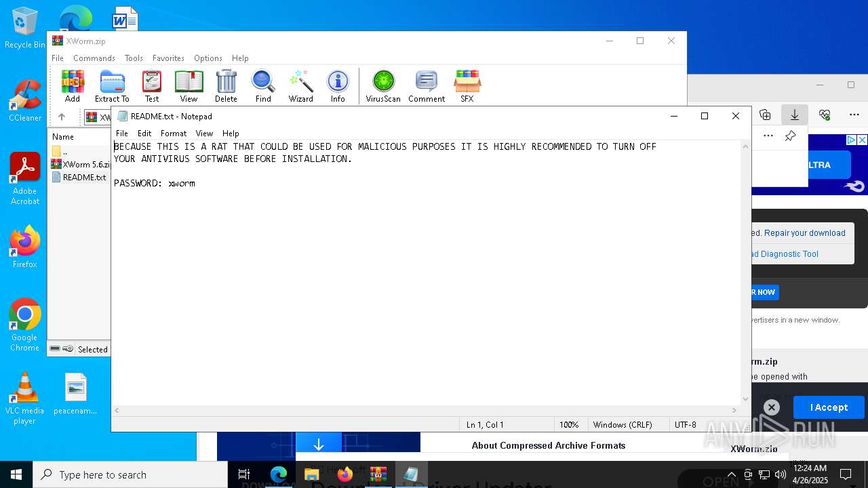Select the XWorm 5.6 zip entry
Image resolution: width=868 pixels, height=488 pixels.
point(81,164)
